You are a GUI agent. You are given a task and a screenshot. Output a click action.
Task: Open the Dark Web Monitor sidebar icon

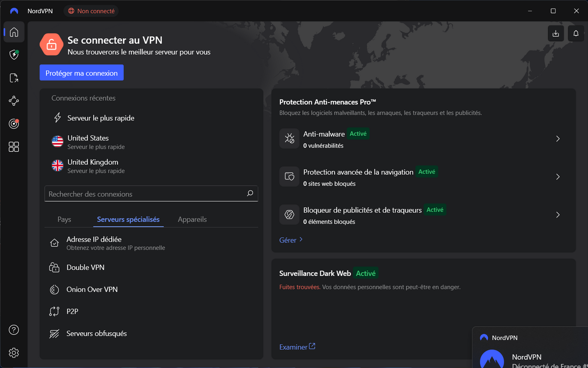(x=14, y=123)
